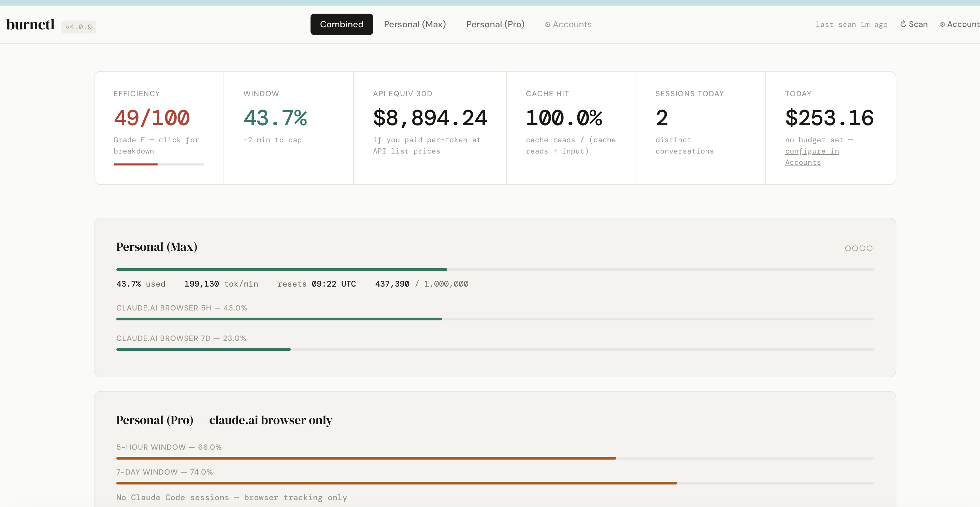The width and height of the screenshot is (980, 507).
Task: Click the 'cache reads / (cache reads + input)' caption
Action: click(571, 145)
